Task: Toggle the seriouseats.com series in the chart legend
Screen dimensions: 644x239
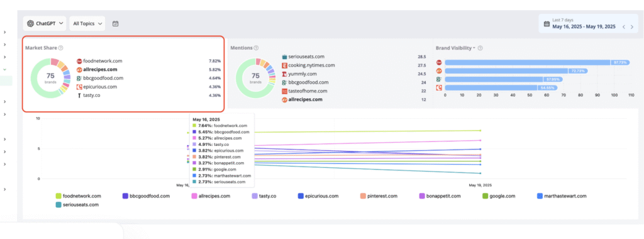Action: (x=77, y=204)
